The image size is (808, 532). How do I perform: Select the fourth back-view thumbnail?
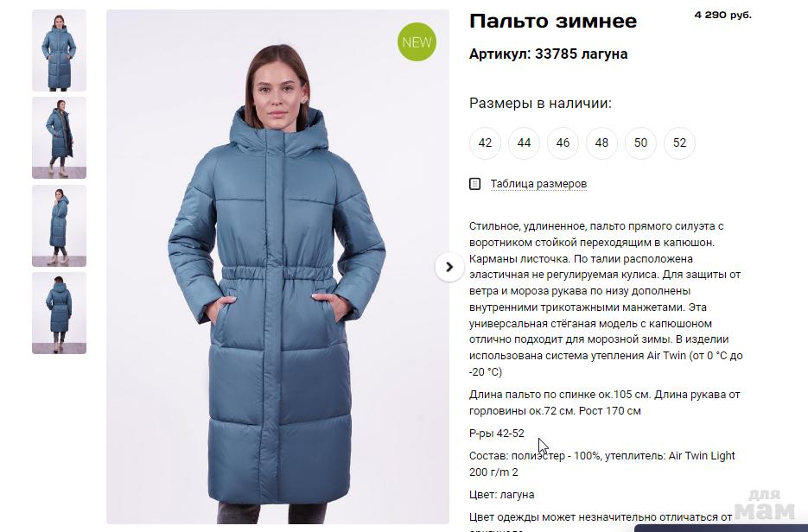tap(60, 313)
